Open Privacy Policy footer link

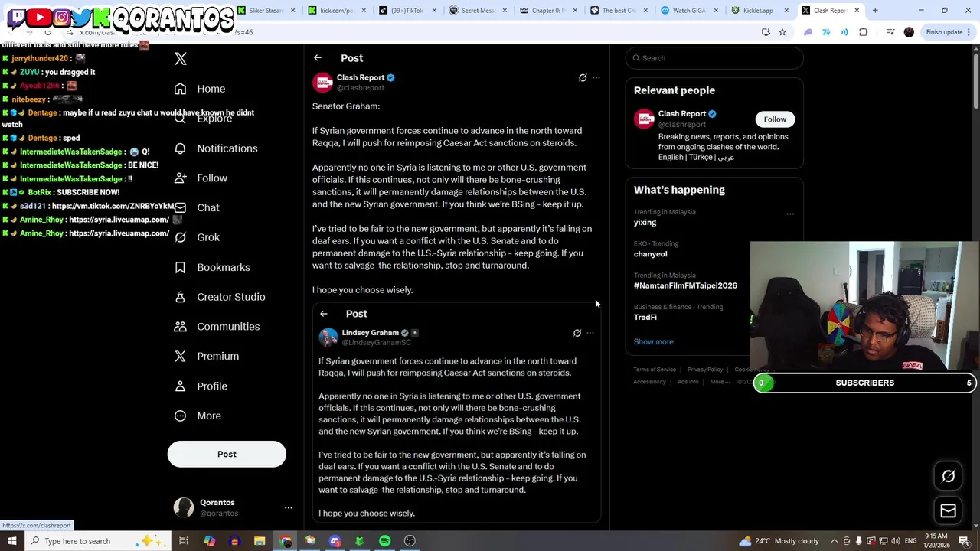tap(705, 370)
